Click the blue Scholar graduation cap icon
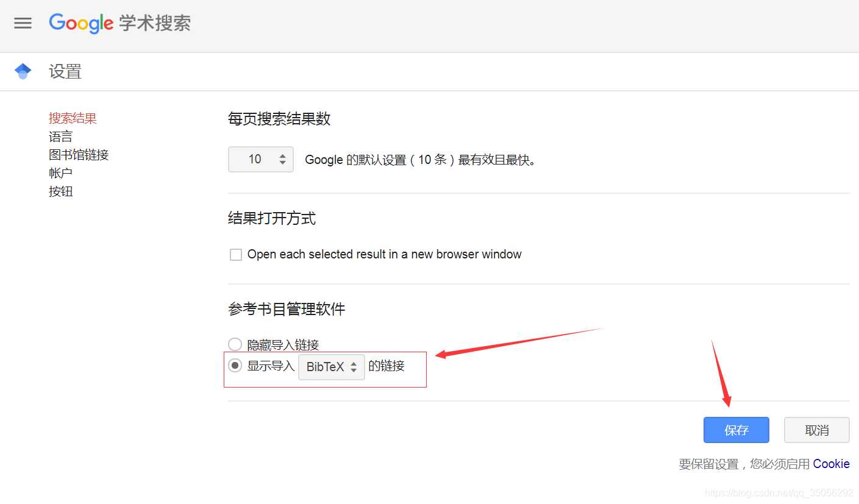This screenshot has height=504, width=859. 23,71
